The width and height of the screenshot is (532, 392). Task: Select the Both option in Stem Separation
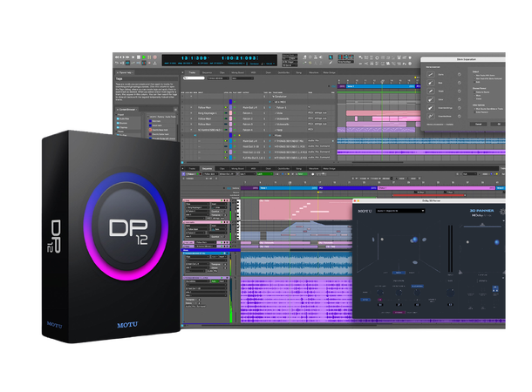pos(477,82)
